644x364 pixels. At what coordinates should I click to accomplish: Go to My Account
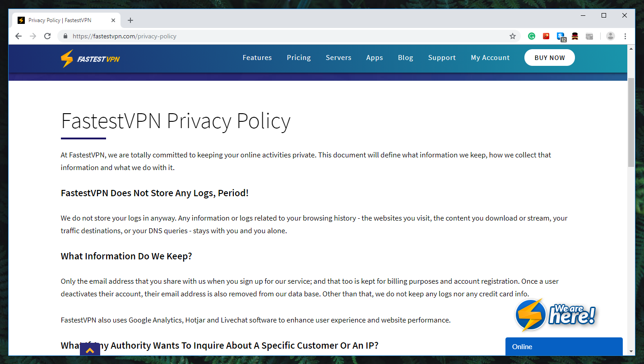coord(490,58)
